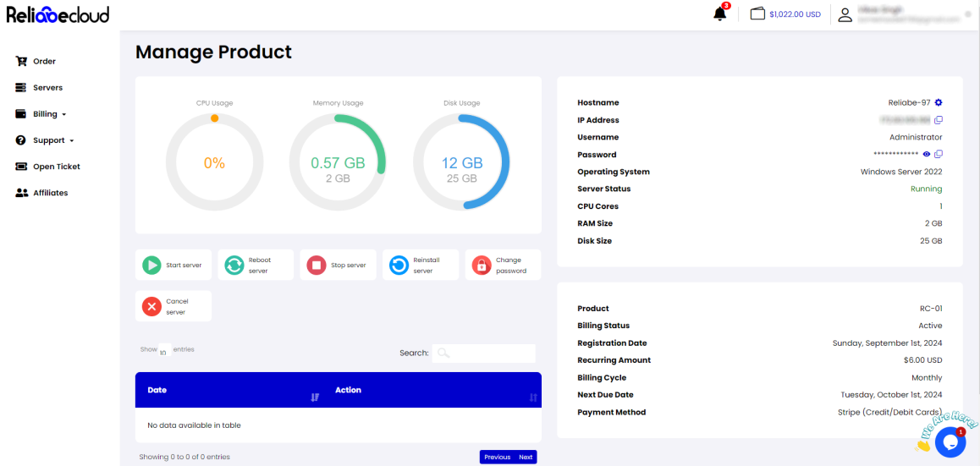Click the red Stop server icon

tap(317, 265)
